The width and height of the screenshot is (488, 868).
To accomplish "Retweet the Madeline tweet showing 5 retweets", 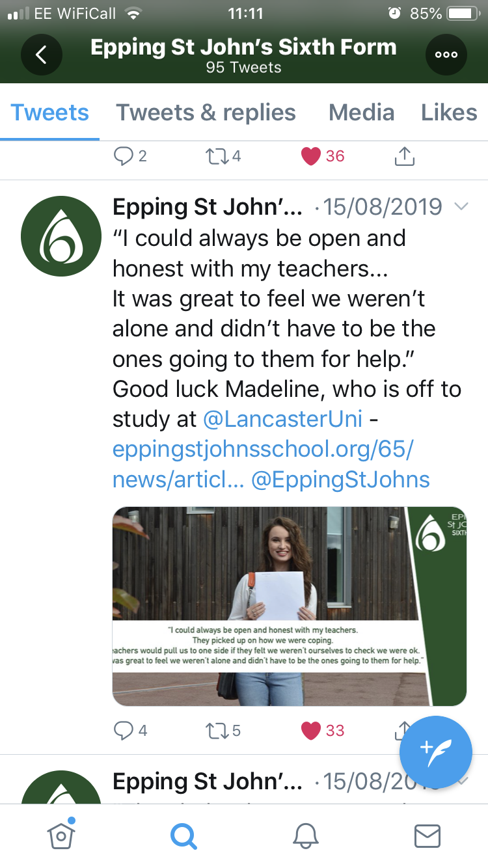I will click(223, 731).
